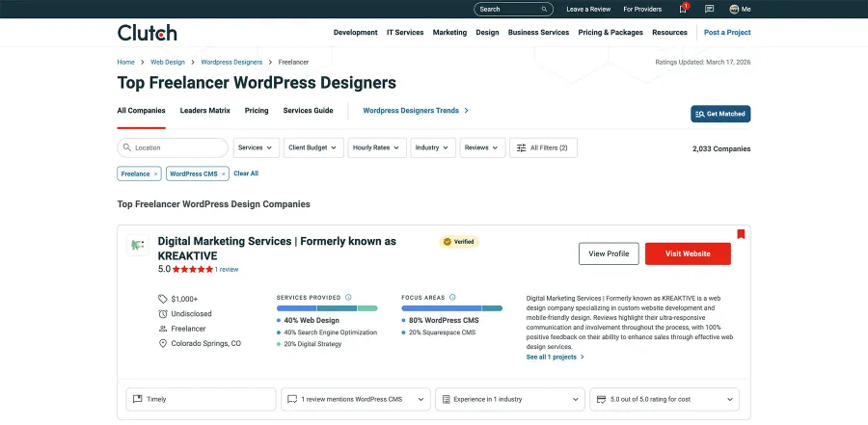Click the Focus Areas info icon

(452, 297)
